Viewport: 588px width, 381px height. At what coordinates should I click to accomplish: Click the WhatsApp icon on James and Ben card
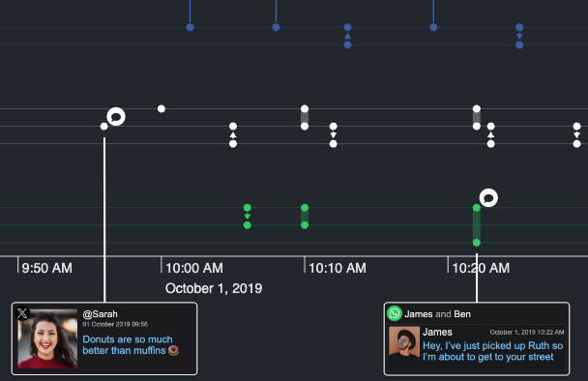395,313
